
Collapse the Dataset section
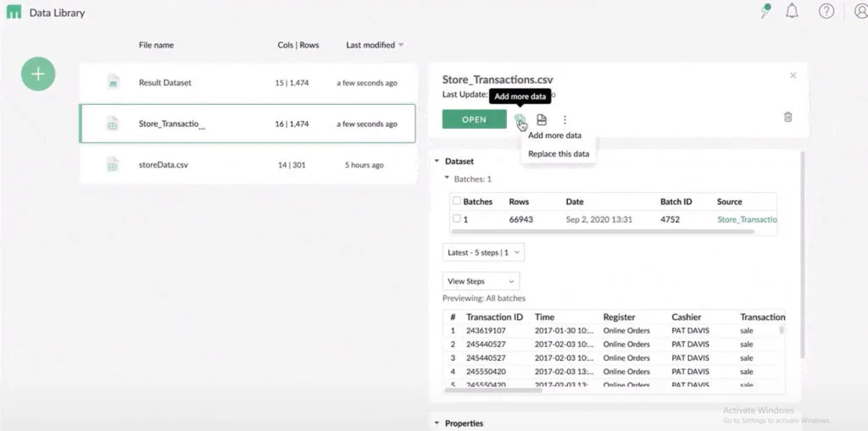tap(437, 161)
